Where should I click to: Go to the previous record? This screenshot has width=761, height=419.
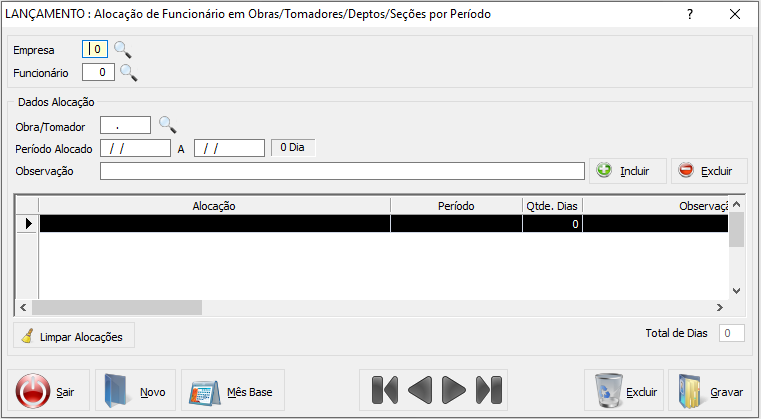(x=420, y=390)
